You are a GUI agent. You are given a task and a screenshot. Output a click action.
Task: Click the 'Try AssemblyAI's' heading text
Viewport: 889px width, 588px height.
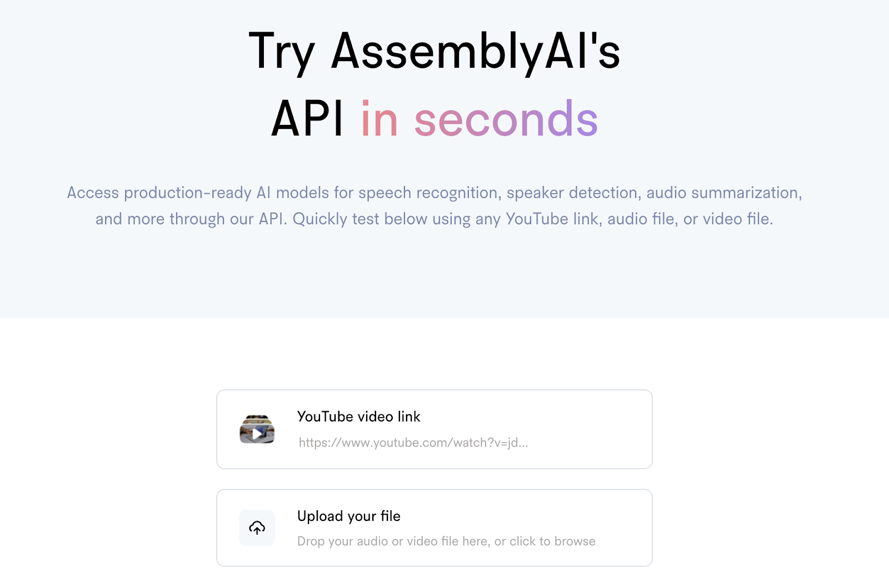coord(434,52)
